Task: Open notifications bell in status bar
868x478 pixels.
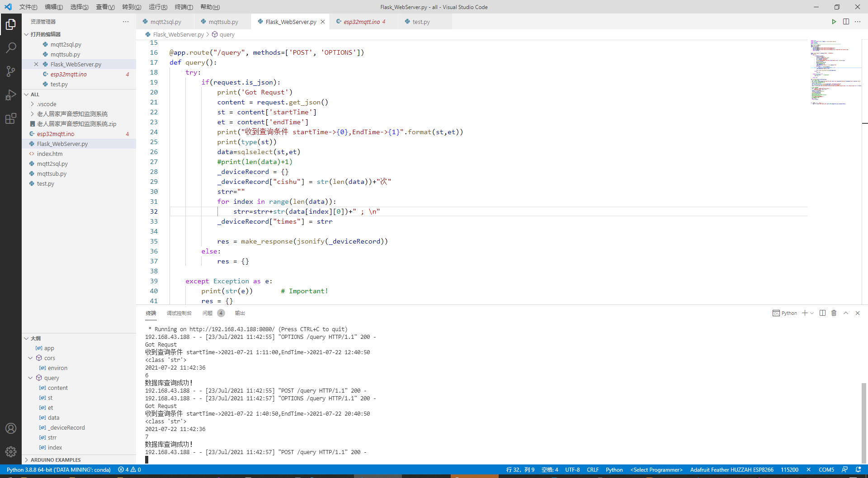Action: coord(859,470)
